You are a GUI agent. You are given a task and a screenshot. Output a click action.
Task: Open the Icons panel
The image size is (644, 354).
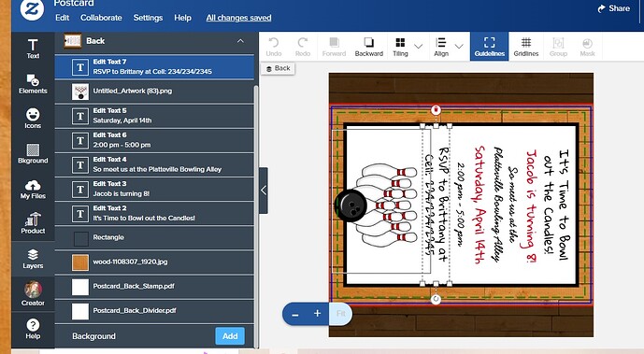(33, 119)
